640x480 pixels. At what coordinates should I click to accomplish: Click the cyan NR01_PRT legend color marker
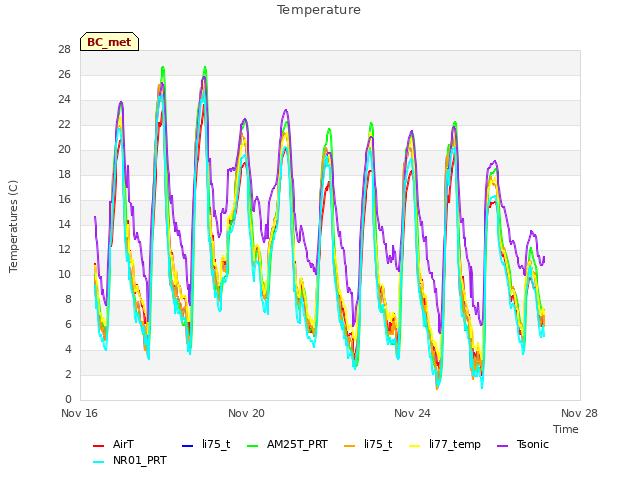98,462
